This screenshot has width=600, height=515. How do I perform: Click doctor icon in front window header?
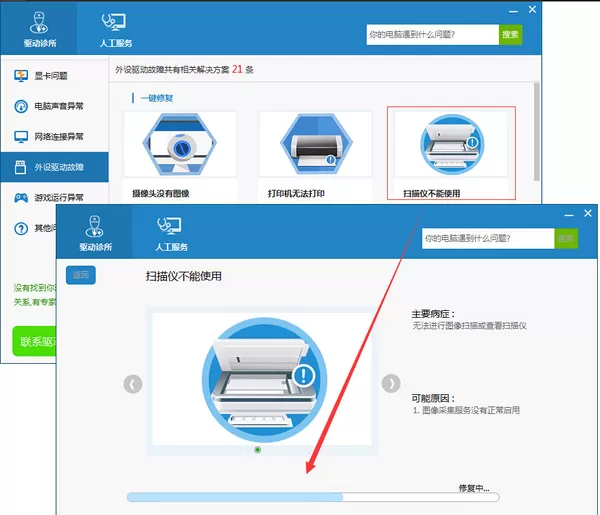click(x=95, y=226)
